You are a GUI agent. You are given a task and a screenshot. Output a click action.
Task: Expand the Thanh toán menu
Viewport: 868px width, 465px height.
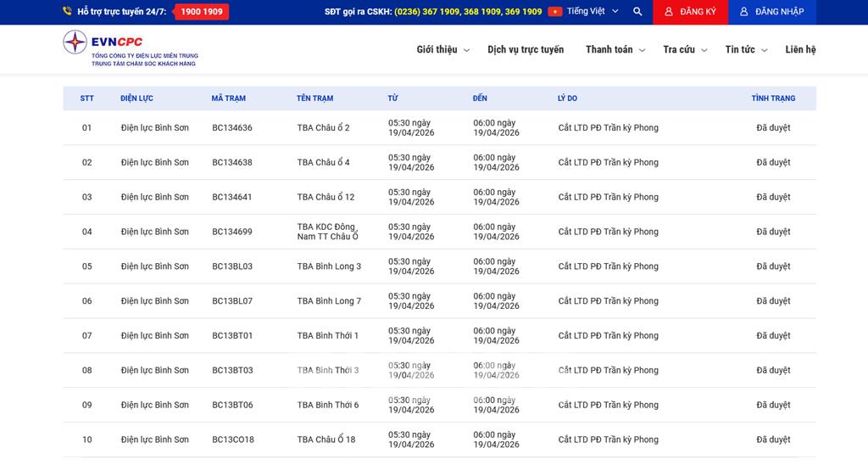click(x=615, y=50)
